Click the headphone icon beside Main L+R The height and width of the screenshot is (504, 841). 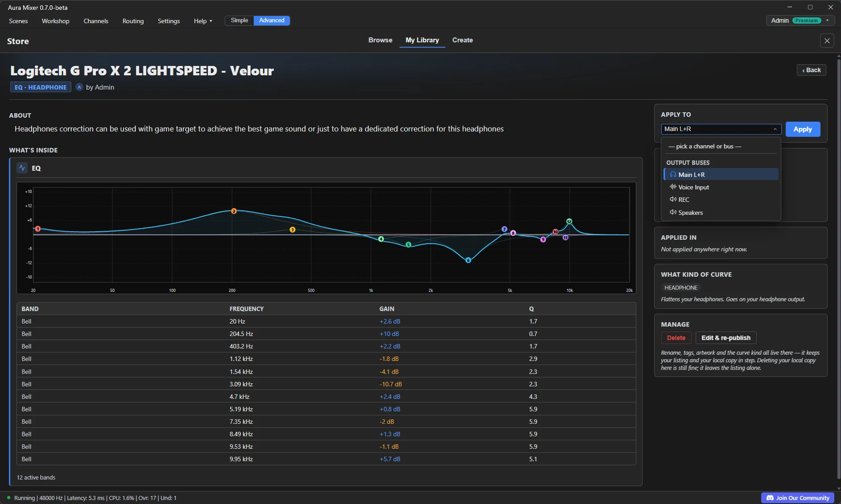(x=673, y=175)
